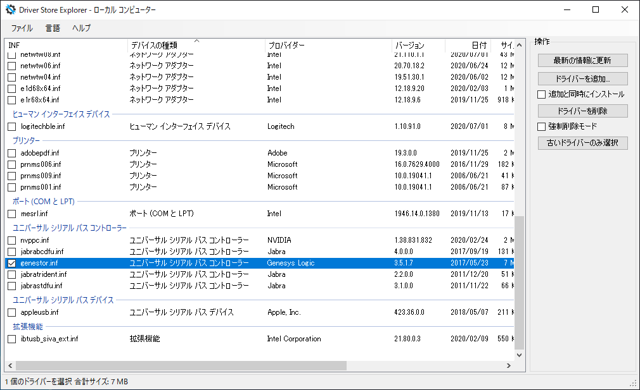The width and height of the screenshot is (640, 390).
Task: Click vertical scrollbar down arrow
Action: (x=519, y=355)
